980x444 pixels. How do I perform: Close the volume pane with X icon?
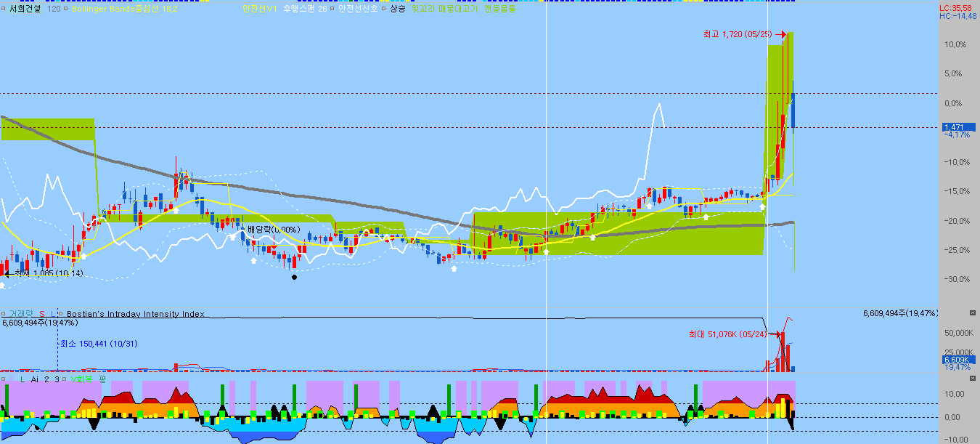click(973, 312)
